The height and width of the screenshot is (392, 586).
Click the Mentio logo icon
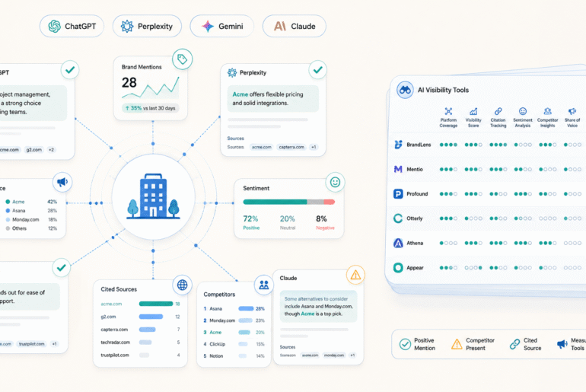click(398, 169)
